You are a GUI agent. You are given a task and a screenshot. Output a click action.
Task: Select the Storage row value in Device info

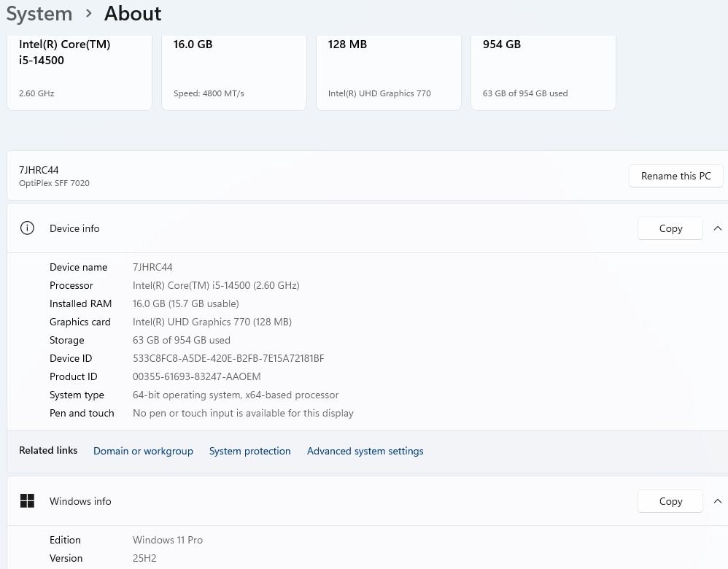[x=182, y=340]
